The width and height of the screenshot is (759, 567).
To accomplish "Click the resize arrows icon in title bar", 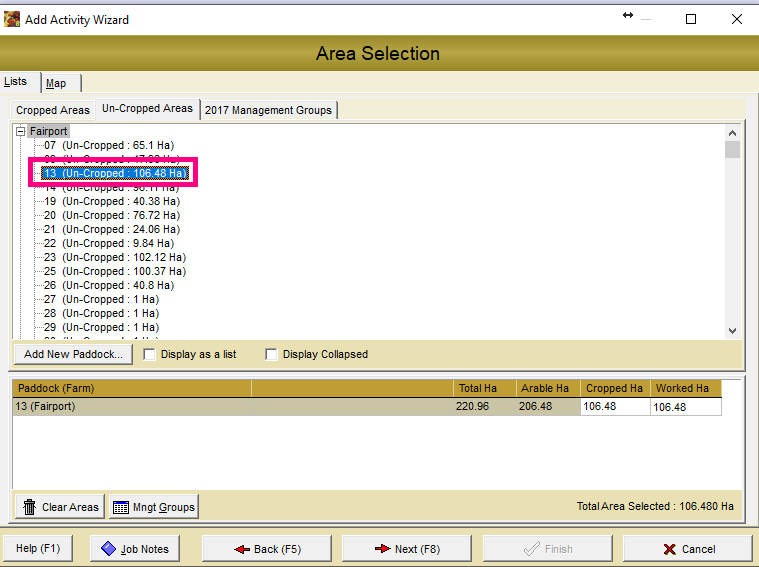I will (628, 16).
